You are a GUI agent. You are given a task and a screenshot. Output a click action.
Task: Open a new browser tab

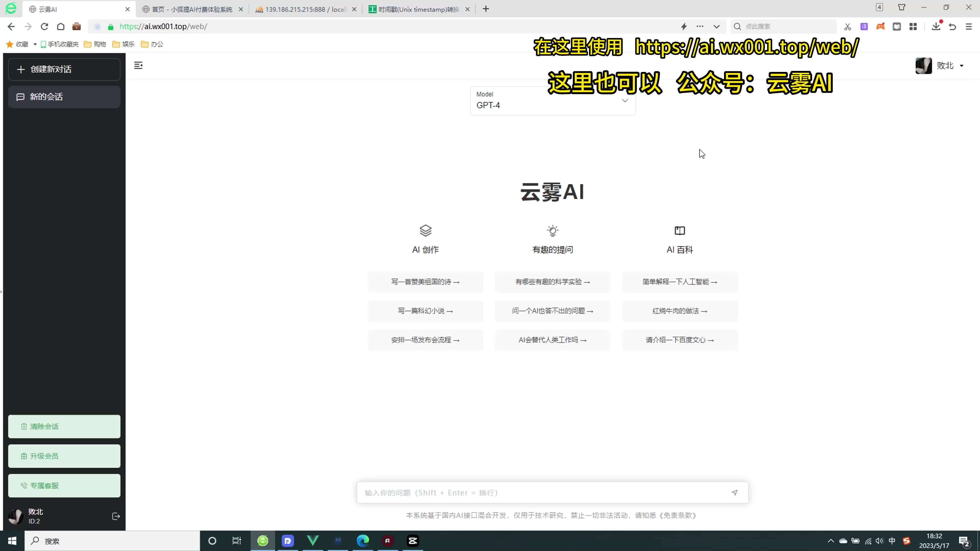[486, 9]
